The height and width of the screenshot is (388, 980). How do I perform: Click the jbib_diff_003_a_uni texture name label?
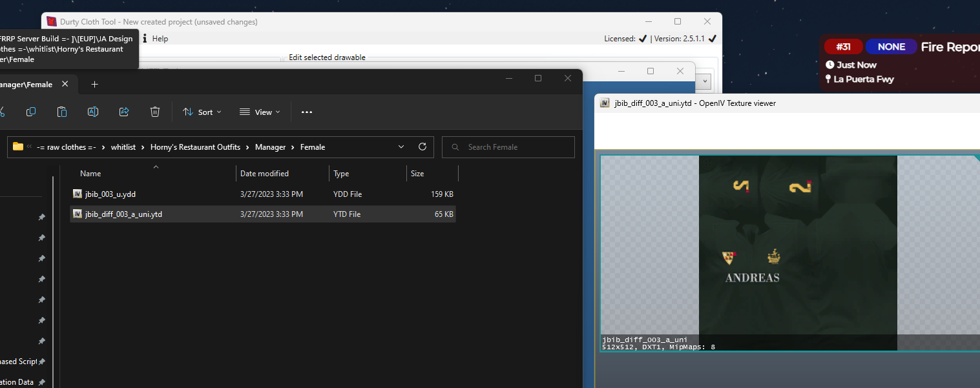click(x=644, y=340)
